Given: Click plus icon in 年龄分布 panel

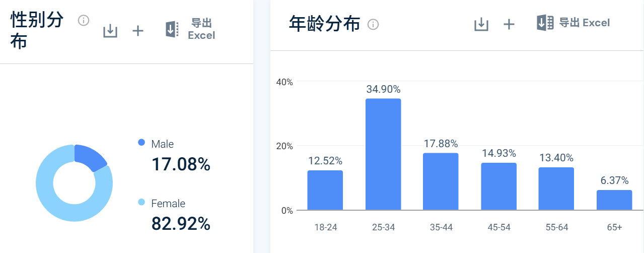Looking at the screenshot, I should pos(510,24).
